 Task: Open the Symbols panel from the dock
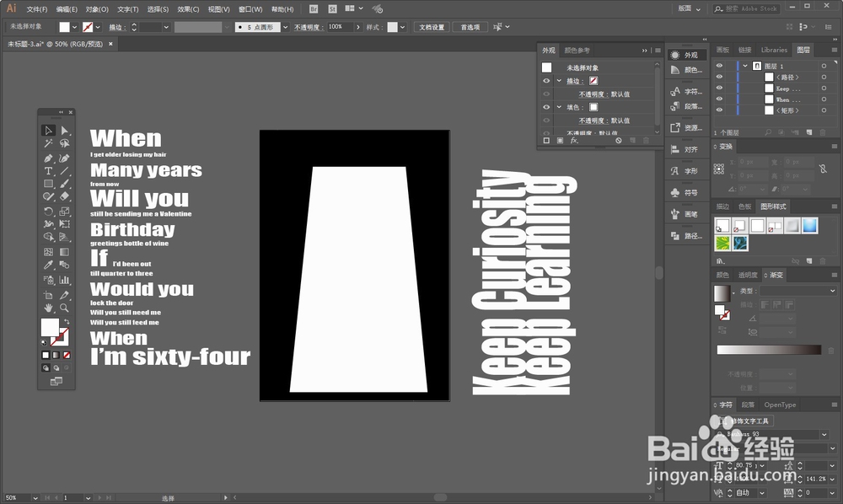[x=687, y=192]
